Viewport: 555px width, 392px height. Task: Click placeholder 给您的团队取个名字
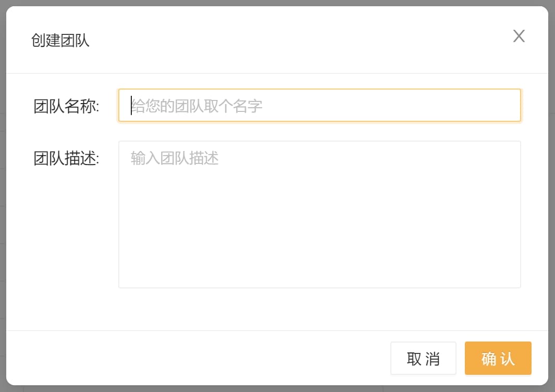pyautogui.click(x=196, y=106)
